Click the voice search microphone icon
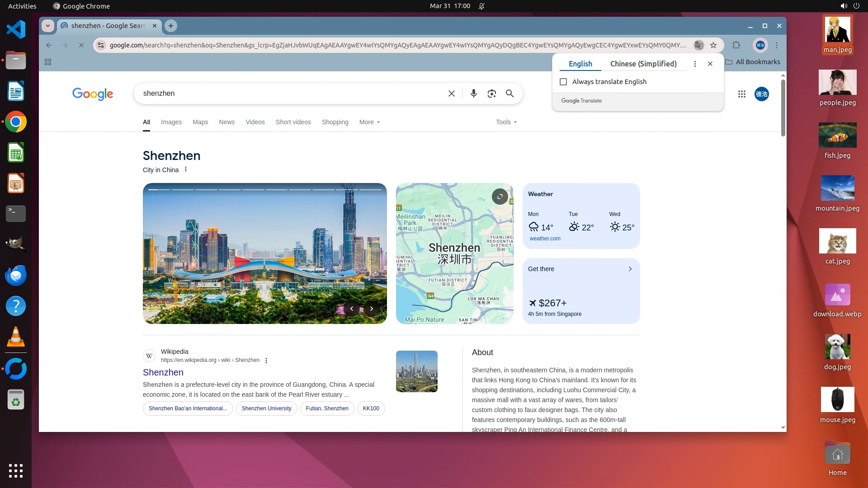This screenshot has height=488, width=868. (473, 94)
